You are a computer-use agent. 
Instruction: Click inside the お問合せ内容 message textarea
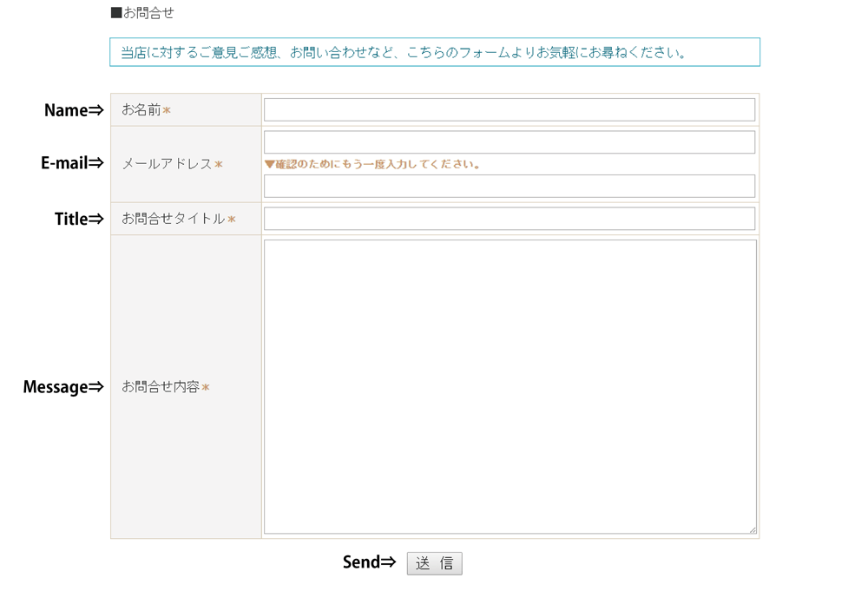coord(509,386)
